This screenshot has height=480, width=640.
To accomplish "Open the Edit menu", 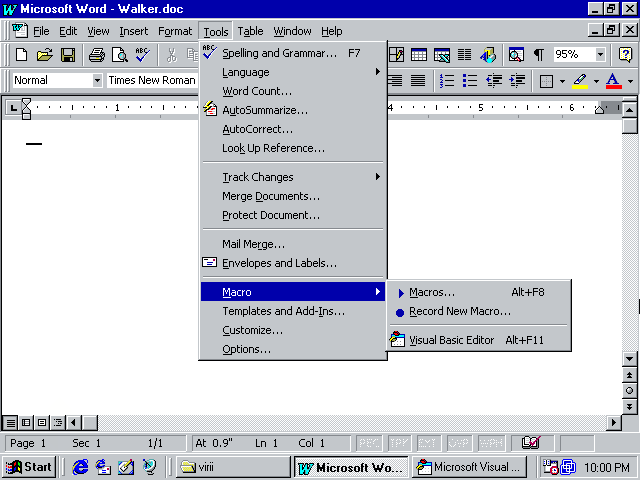I will tap(68, 31).
